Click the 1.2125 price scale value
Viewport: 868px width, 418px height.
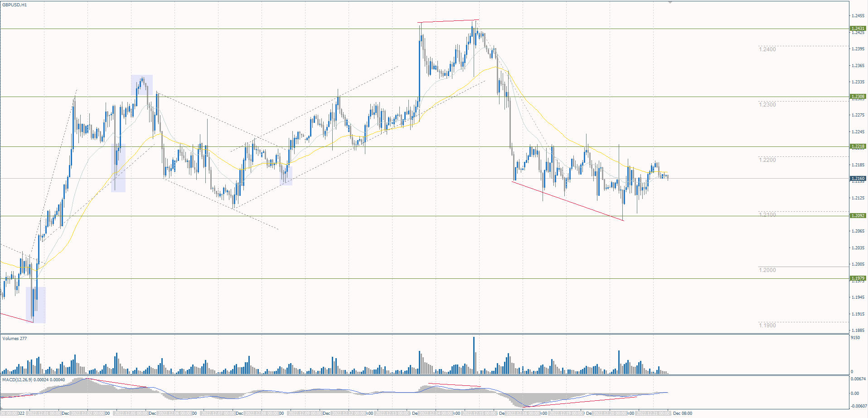[x=858, y=198]
